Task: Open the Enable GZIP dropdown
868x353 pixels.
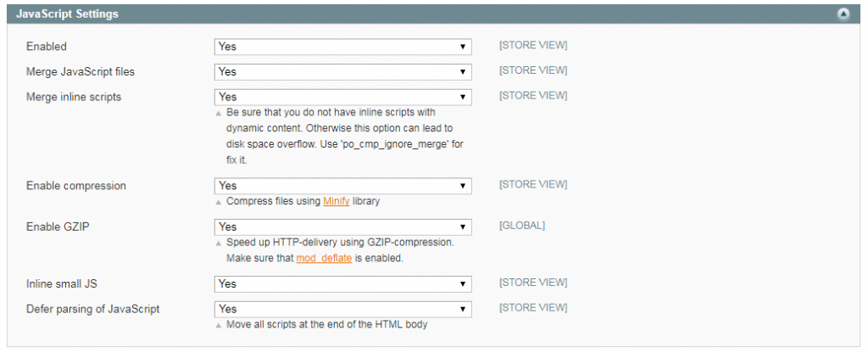Action: tap(342, 227)
